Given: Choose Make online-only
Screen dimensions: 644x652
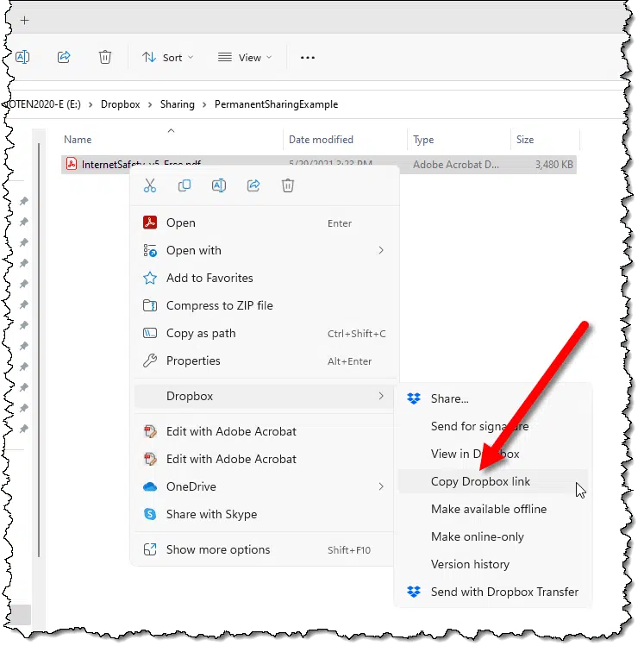Looking at the screenshot, I should (493, 536).
